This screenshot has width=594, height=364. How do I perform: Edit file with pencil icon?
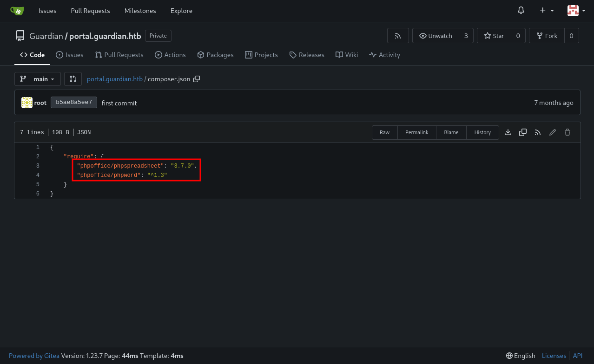pos(553,132)
